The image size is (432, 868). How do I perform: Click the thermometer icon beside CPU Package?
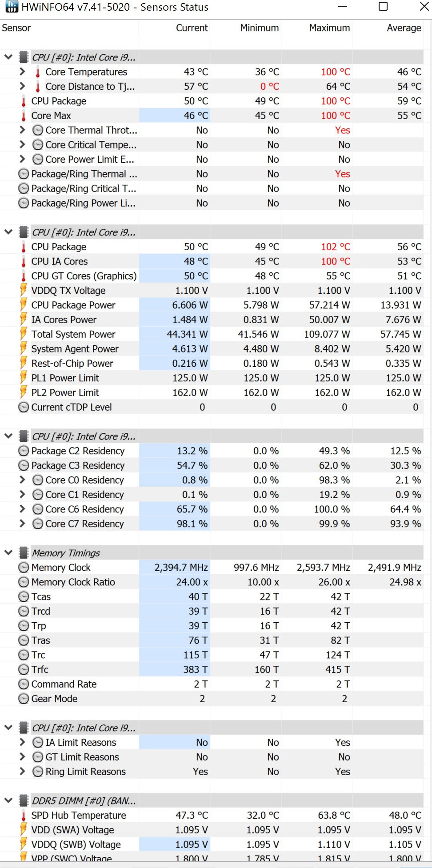[24, 101]
